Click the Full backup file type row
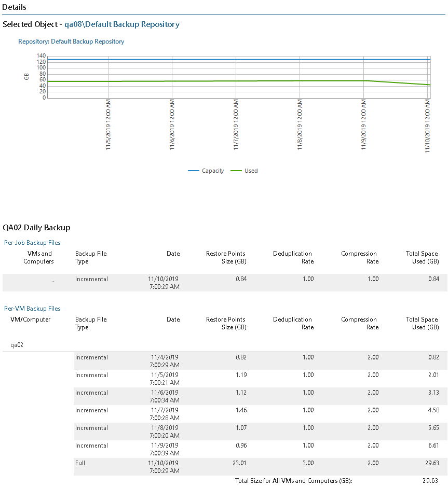This screenshot has width=448, height=487. tap(81, 463)
